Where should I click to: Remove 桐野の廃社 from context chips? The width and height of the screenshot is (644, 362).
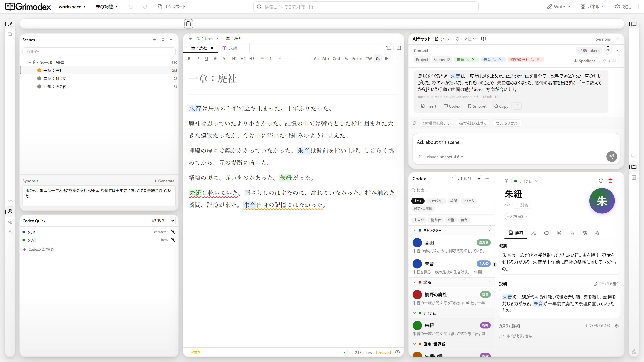click(538, 59)
